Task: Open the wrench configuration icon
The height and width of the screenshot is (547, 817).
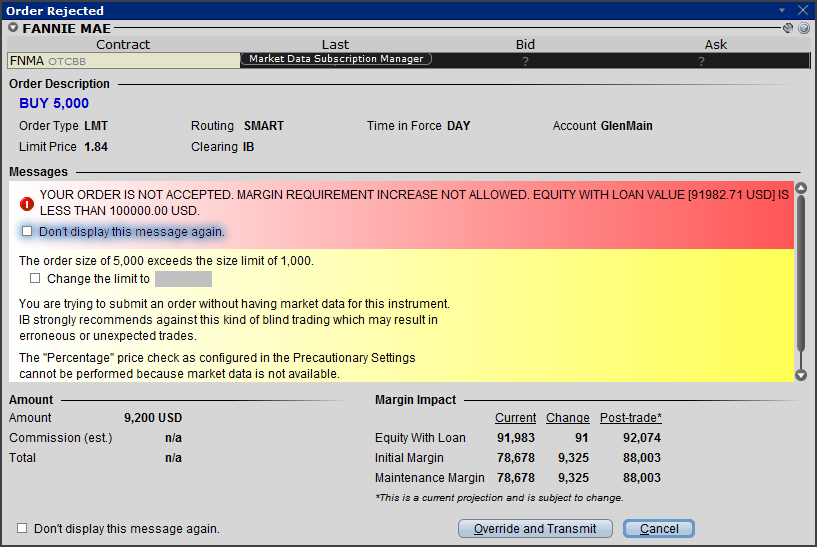Action: point(788,28)
